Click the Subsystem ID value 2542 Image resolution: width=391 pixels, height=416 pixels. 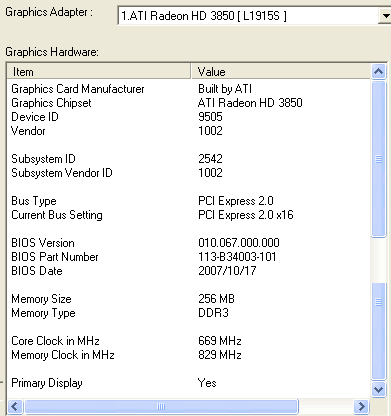coord(210,159)
